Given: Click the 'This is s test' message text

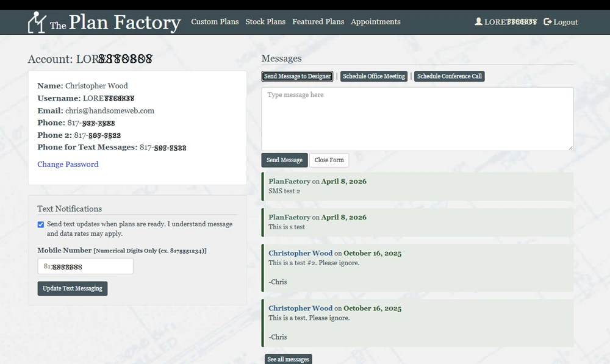Looking at the screenshot, I should (x=287, y=227).
